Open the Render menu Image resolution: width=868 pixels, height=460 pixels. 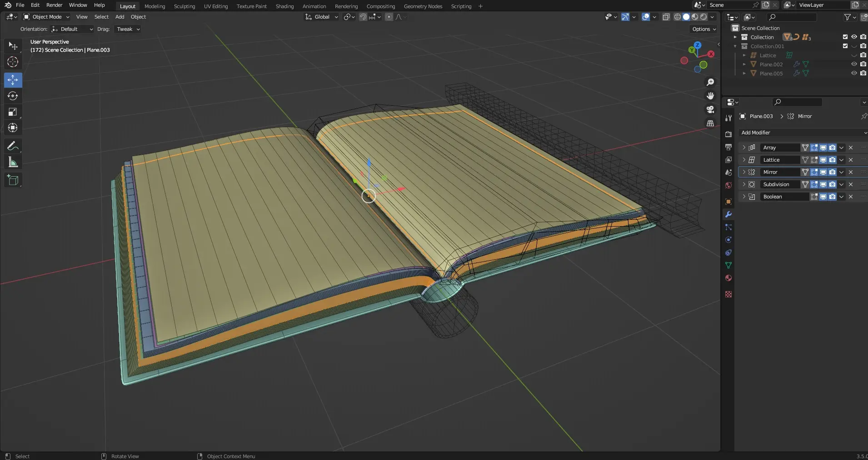[54, 5]
